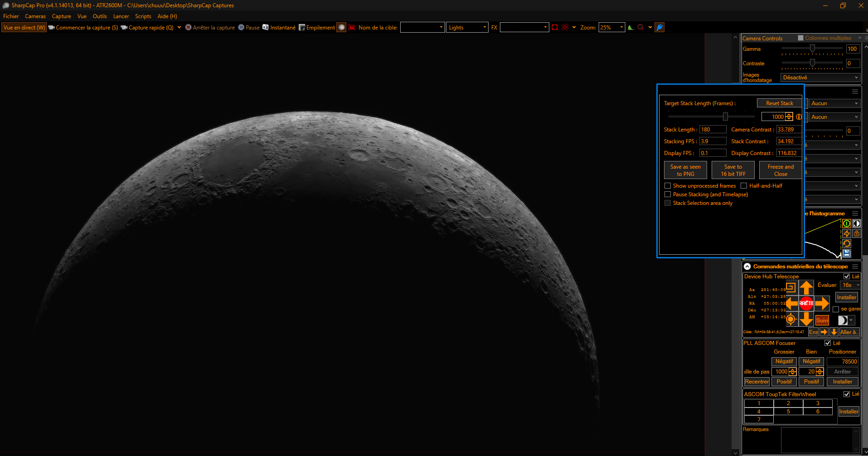Click the black-white half circle histogram icon
The image size is (868, 456).
click(x=856, y=223)
